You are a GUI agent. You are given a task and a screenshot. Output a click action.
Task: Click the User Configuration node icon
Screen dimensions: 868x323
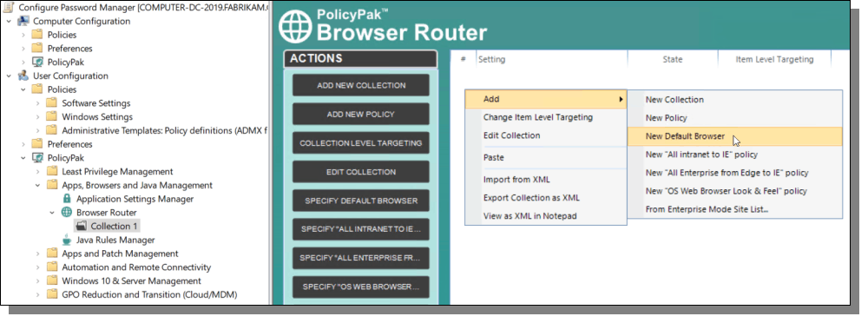coord(23,76)
